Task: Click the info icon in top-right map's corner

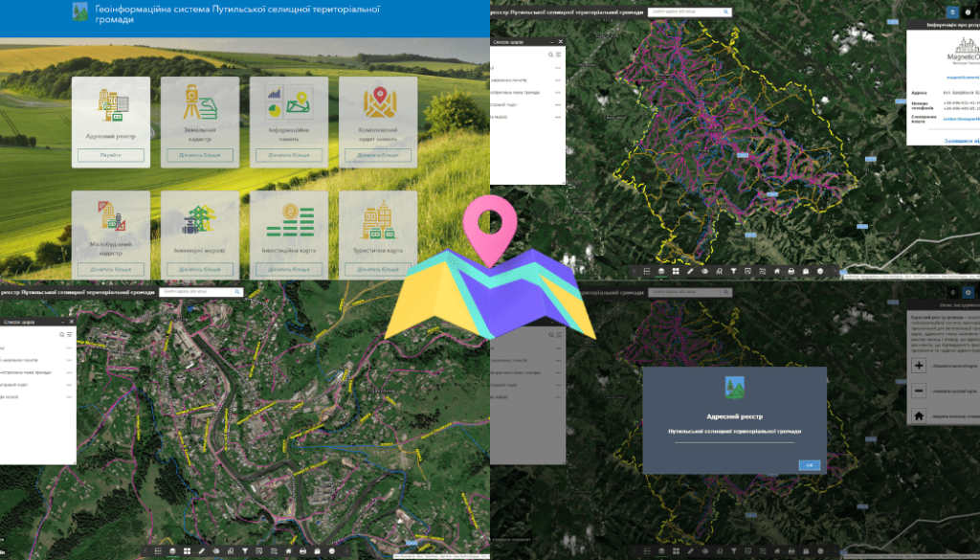Action: coord(969,11)
